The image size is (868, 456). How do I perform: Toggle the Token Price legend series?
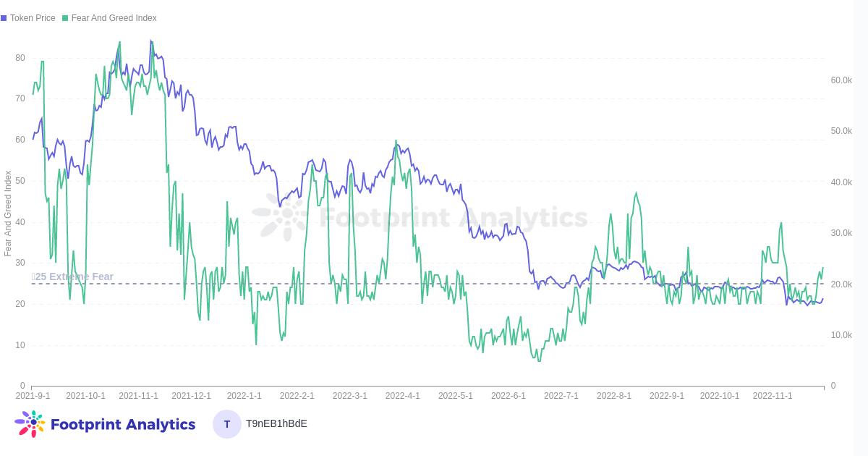[x=33, y=18]
